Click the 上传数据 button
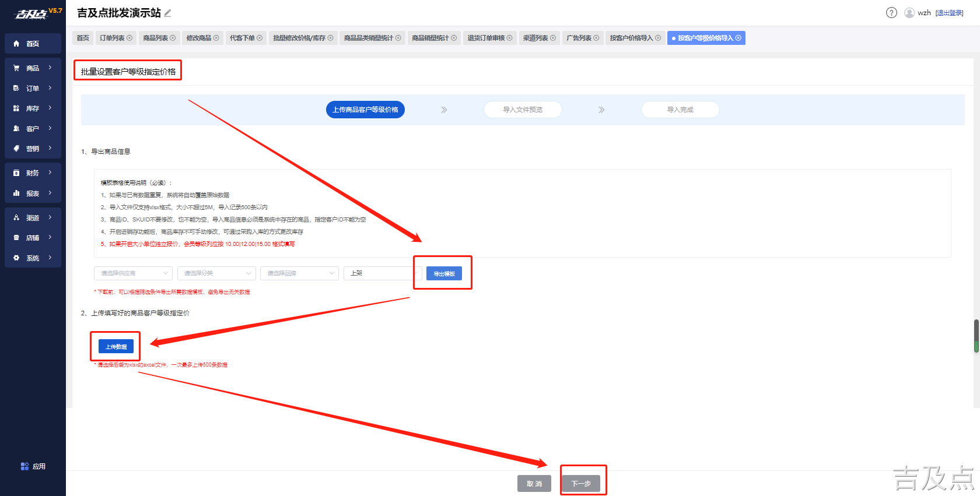 click(116, 346)
